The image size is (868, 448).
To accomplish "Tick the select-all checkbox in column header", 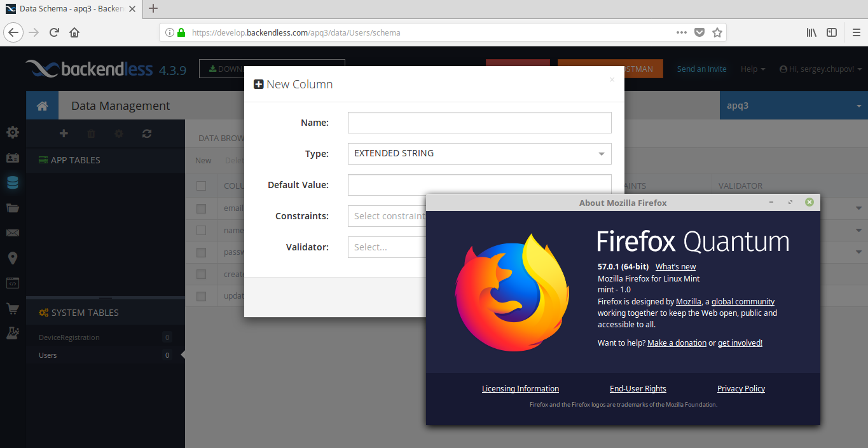I will [x=202, y=186].
